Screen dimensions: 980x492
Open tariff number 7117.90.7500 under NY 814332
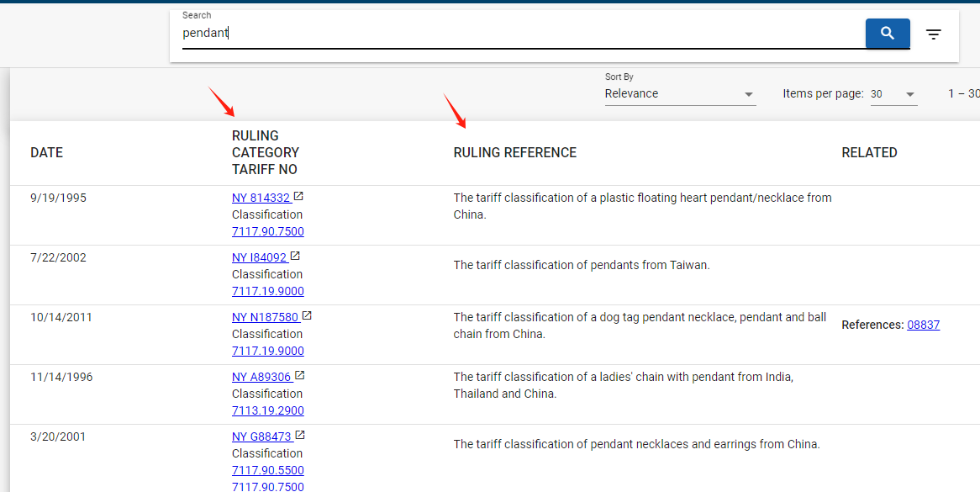[x=268, y=231]
